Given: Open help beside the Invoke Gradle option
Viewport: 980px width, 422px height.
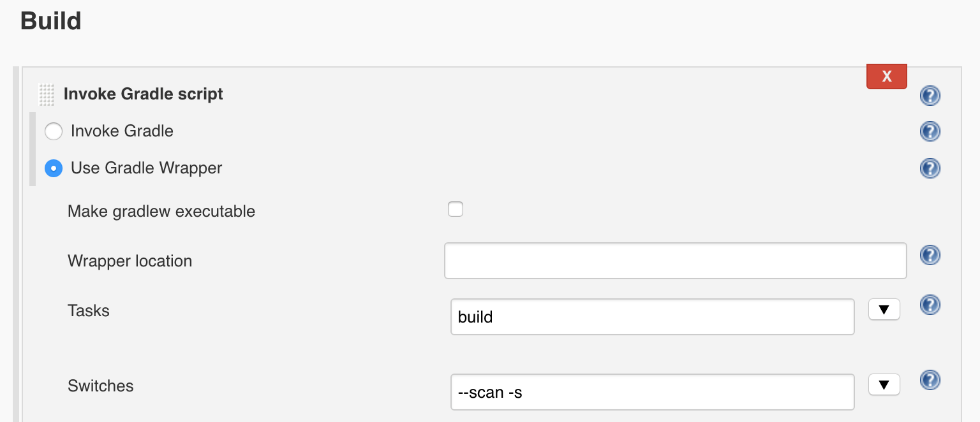Looking at the screenshot, I should coord(930,131).
